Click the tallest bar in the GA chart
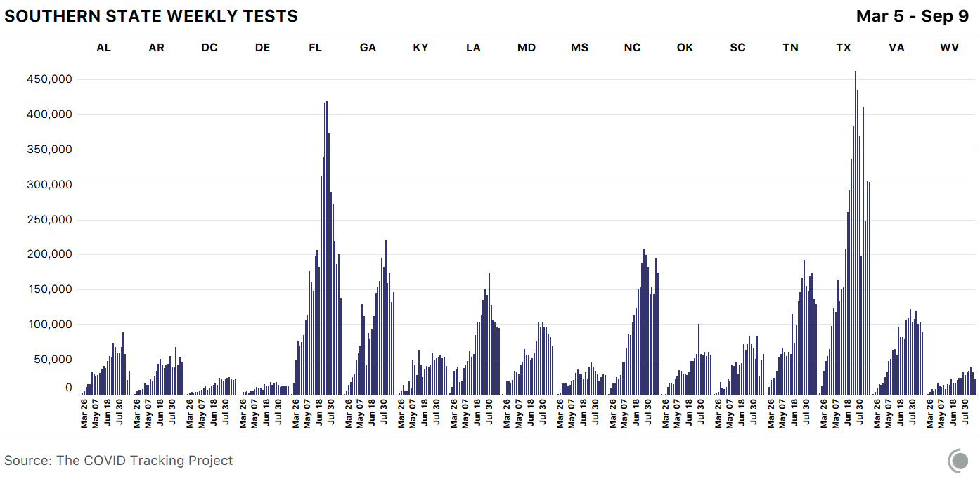Screen dimensions: 980x479 click(386, 317)
